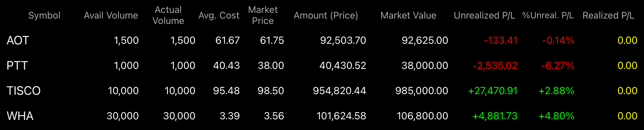
Task: Select the Avg. Cost column header
Action: (219, 15)
